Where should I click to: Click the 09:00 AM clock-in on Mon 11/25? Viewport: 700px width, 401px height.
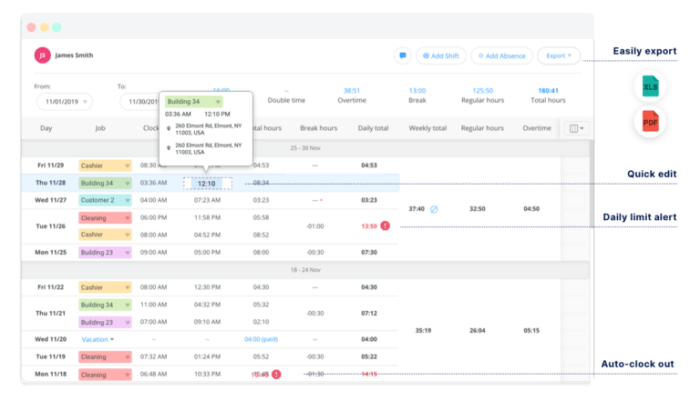pos(154,252)
